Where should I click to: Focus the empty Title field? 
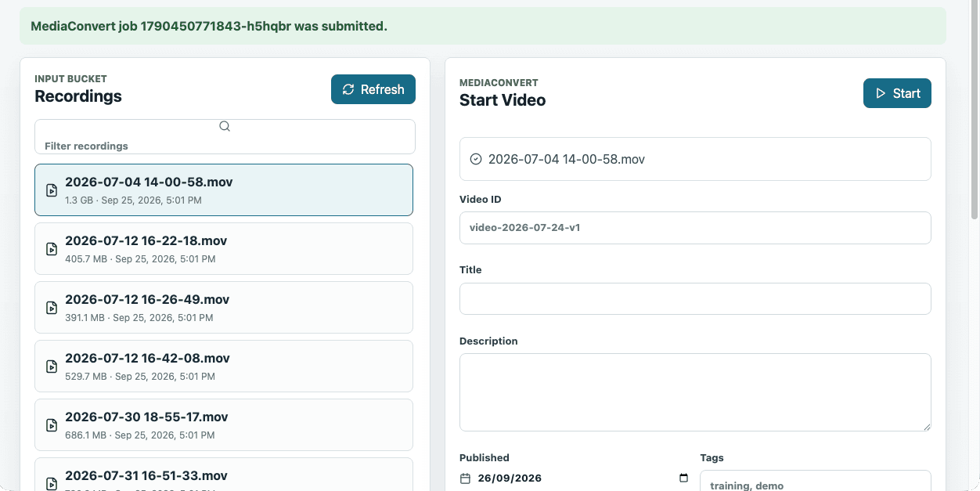[695, 299]
